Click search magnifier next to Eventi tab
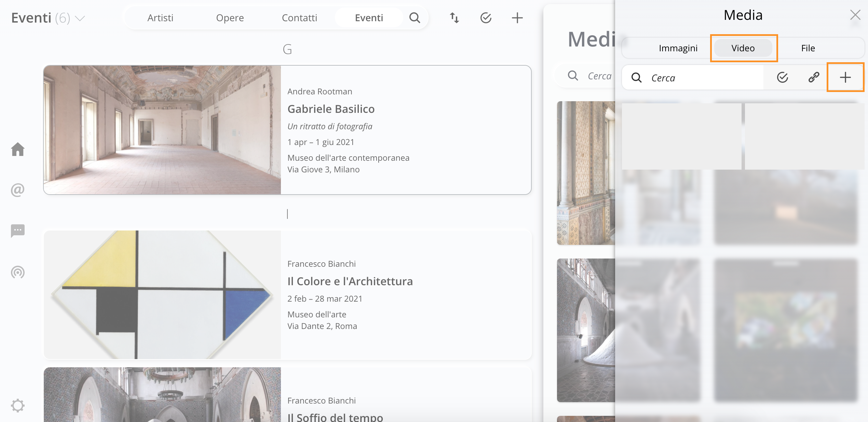Screen dimensions: 868x422 click(x=415, y=18)
